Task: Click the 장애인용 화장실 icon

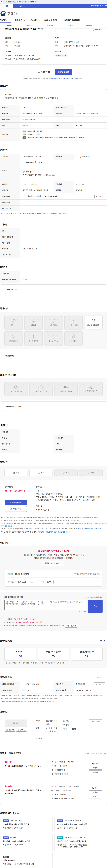Action: (66, 389)
